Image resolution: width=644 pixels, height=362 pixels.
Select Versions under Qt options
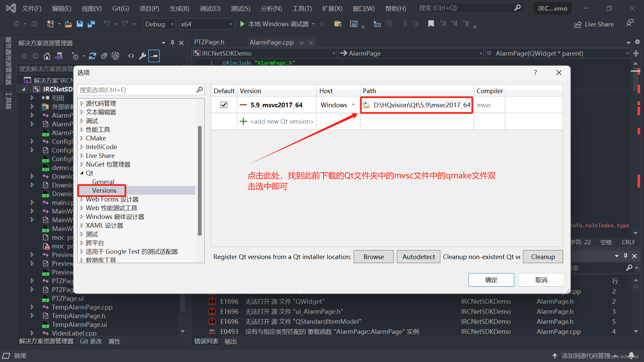point(104,190)
